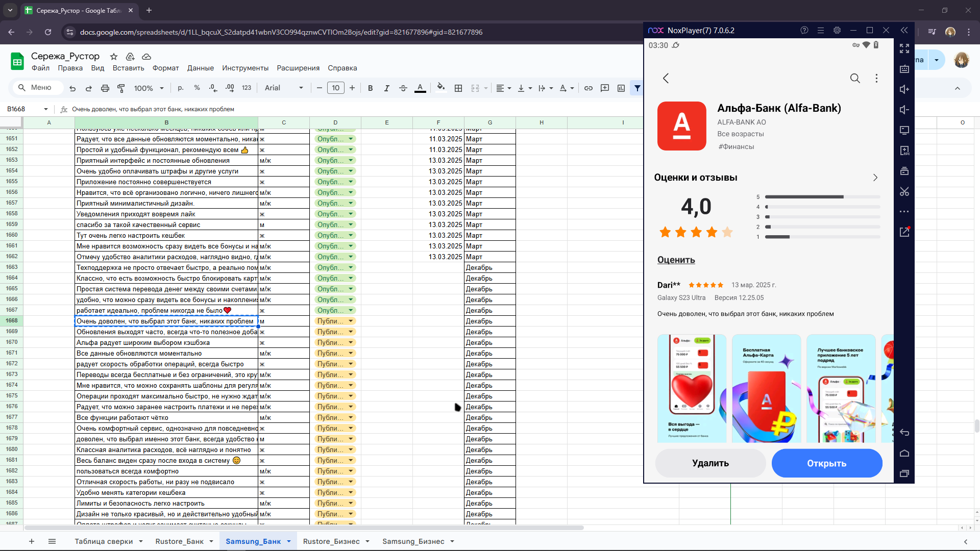Click the Оценить link
Viewport: 980px width, 551px height.
pos(676,260)
